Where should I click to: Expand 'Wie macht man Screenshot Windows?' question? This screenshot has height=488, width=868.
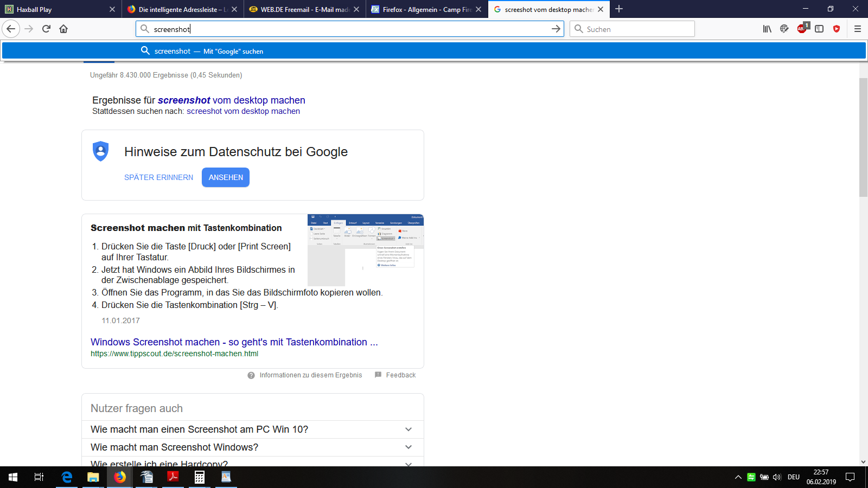click(x=253, y=447)
